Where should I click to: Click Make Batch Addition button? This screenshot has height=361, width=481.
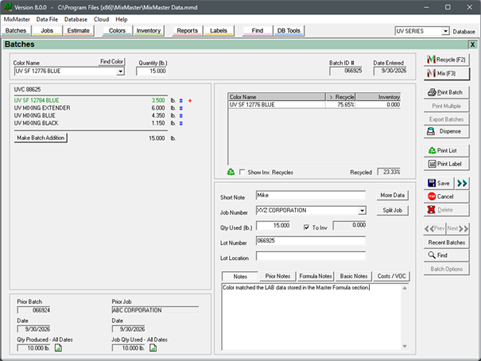[41, 138]
